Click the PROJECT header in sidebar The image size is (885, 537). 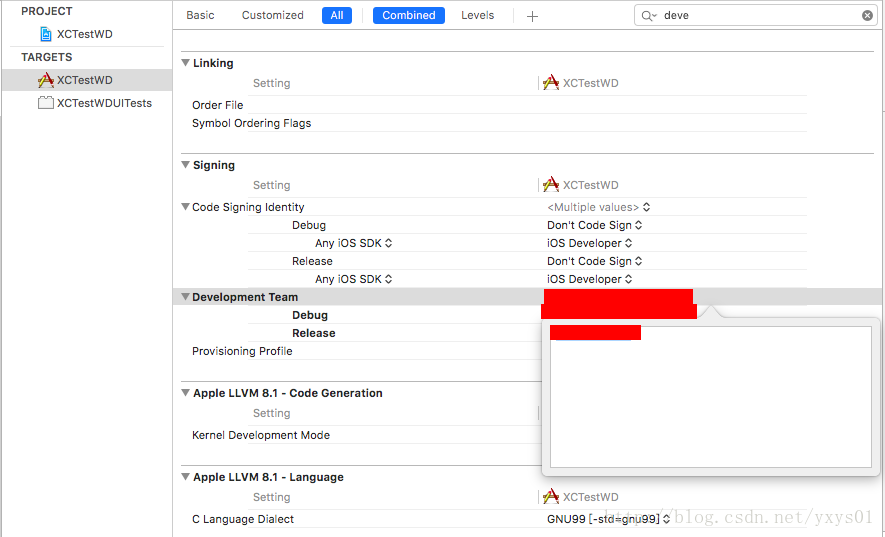pyautogui.click(x=47, y=11)
